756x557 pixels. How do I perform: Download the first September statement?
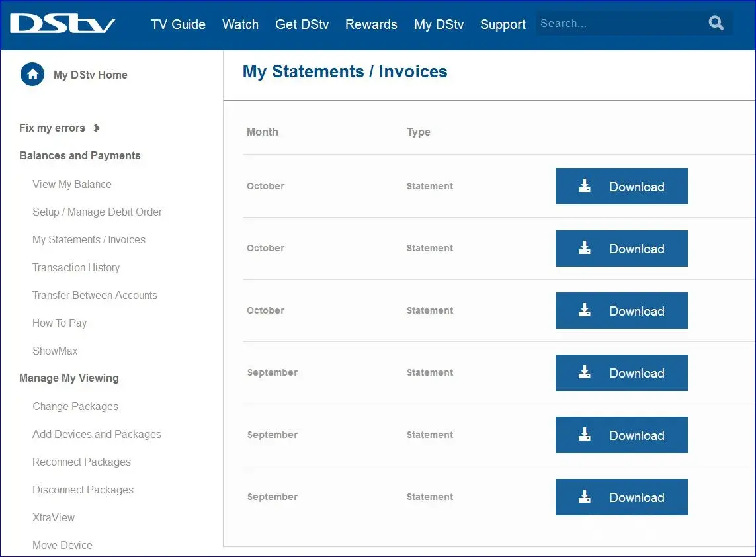(x=621, y=373)
